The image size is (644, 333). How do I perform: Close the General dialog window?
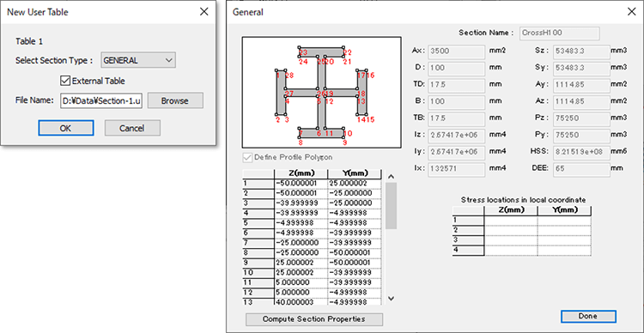coord(632,12)
